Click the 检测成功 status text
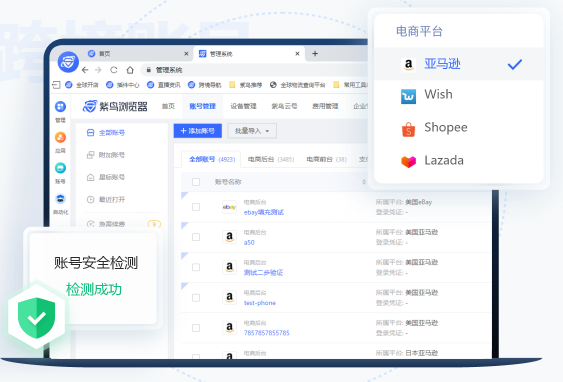 (x=94, y=289)
